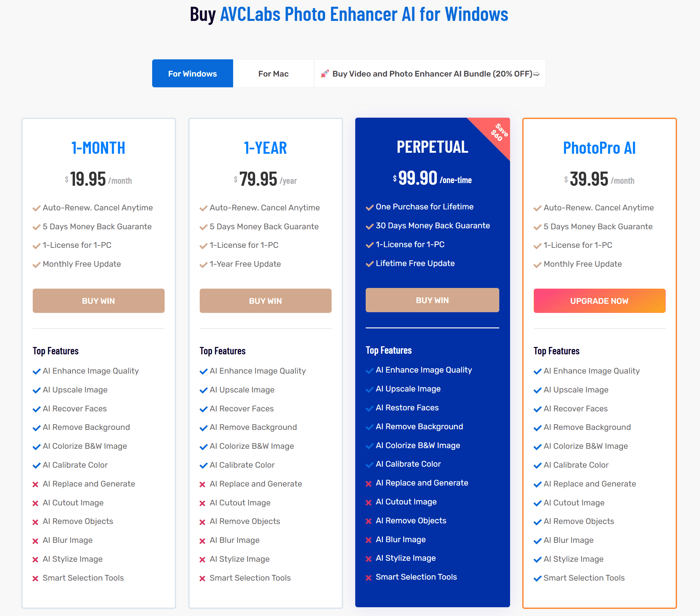
Task: Click check icon beside 1-MONTH Auto-Renew. Cancel Anytime
Action: [x=37, y=208]
